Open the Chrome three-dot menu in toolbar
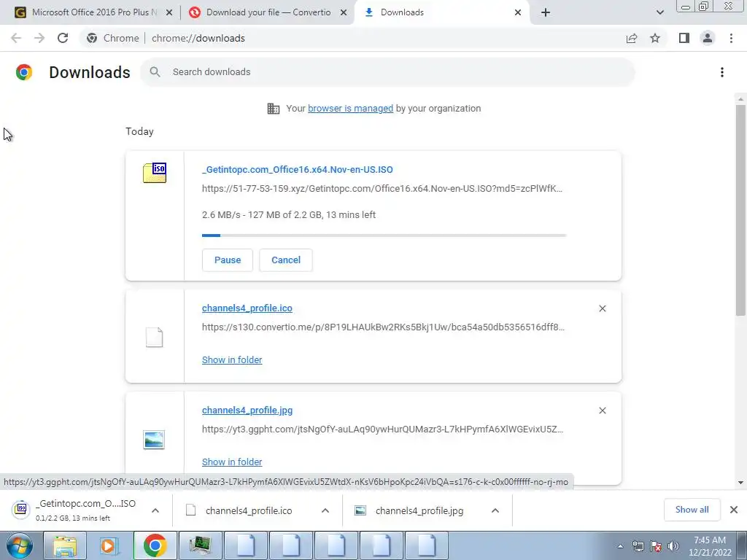Viewport: 747px width, 560px height. [731, 38]
